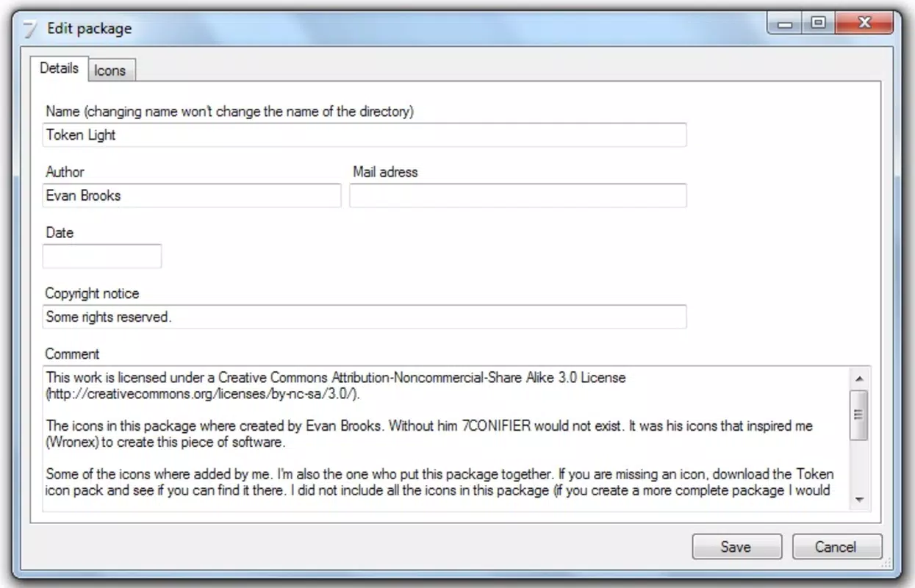
Task: Click the empty Date field
Action: [x=102, y=256]
